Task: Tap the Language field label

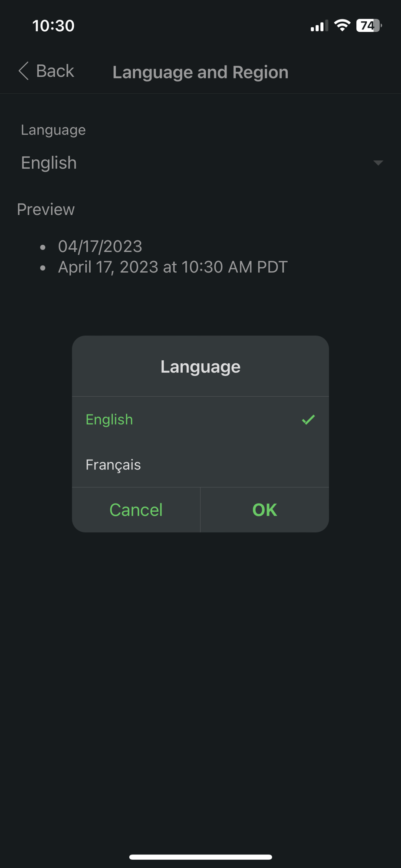Action: pyautogui.click(x=53, y=130)
